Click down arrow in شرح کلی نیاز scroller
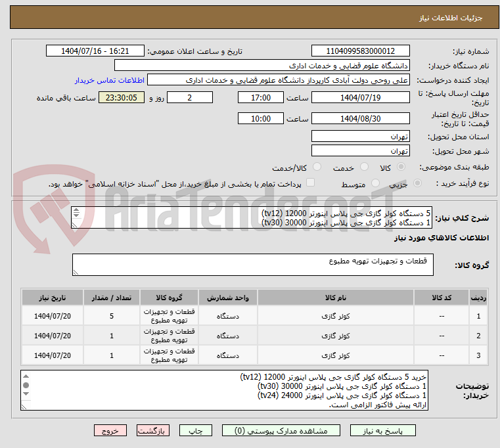Image resolution: width=500 pixels, height=448 pixels. [x=76, y=215]
